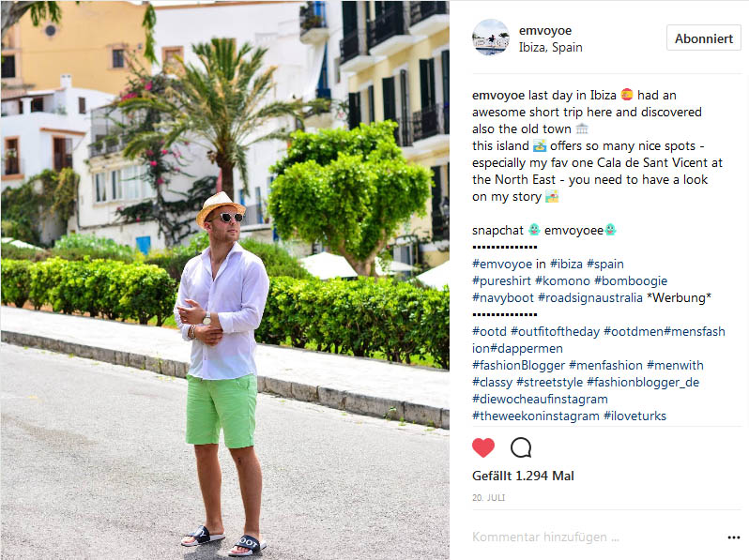View the Gefällt 1.294 Mal likes list
The width and height of the screenshot is (749, 560).
pyautogui.click(x=523, y=476)
